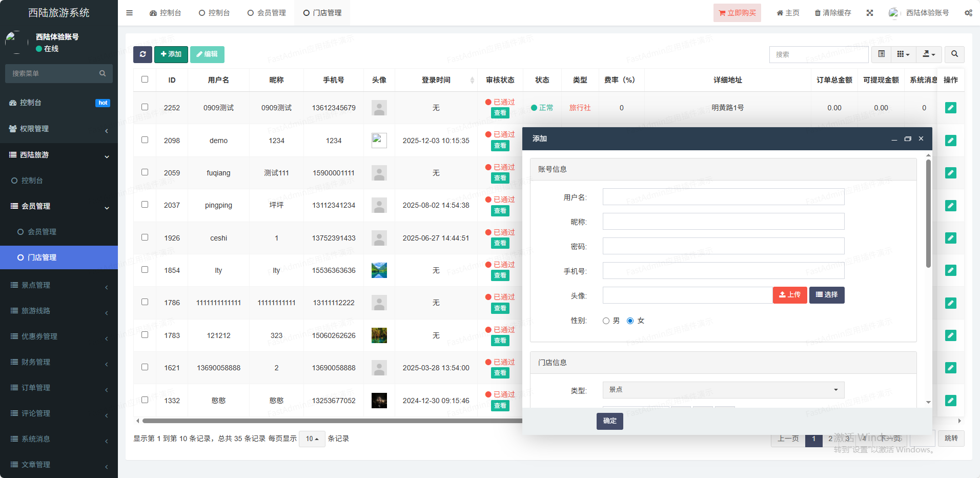Select the male (男) gender radio
Viewport: 980px width, 478px height.
click(x=606, y=321)
